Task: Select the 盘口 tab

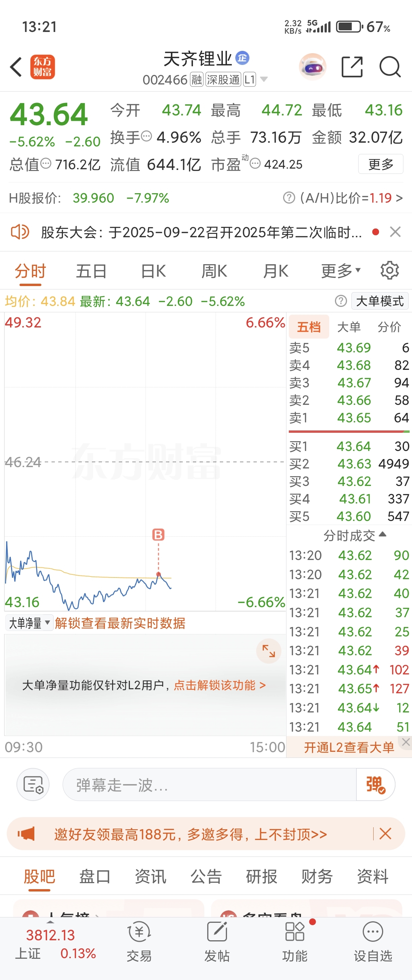Action: point(95,877)
